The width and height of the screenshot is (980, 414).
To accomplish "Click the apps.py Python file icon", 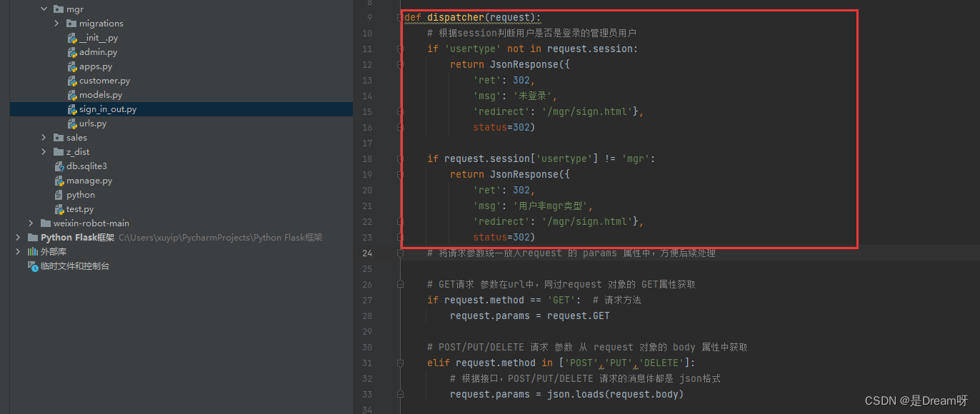I will [x=72, y=66].
